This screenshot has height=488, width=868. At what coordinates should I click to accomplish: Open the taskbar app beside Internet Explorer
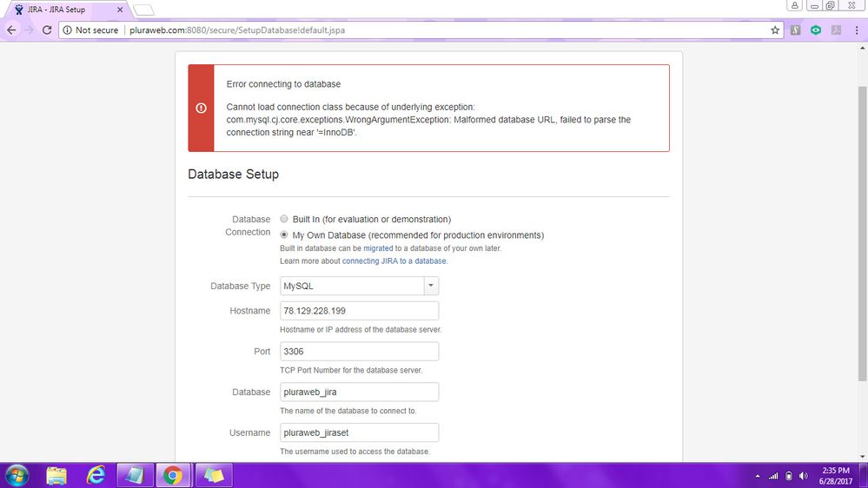click(135, 475)
